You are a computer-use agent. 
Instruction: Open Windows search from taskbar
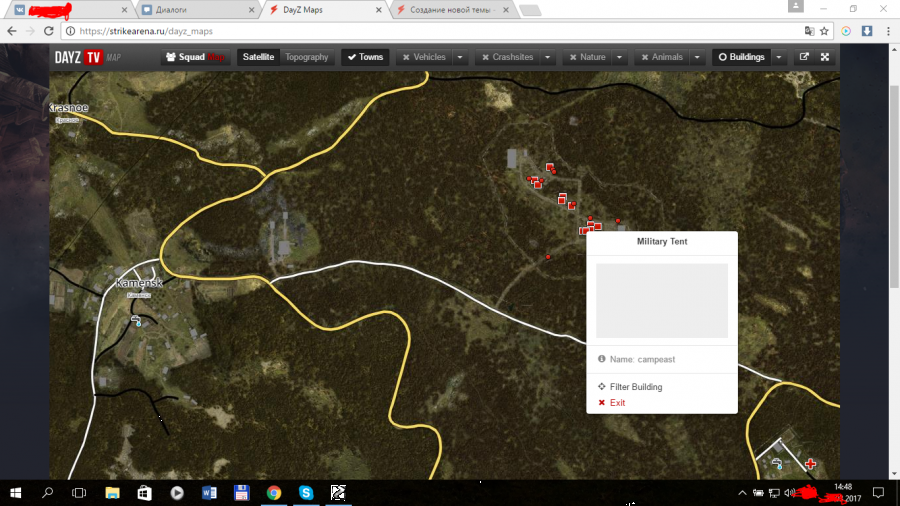tap(48, 493)
